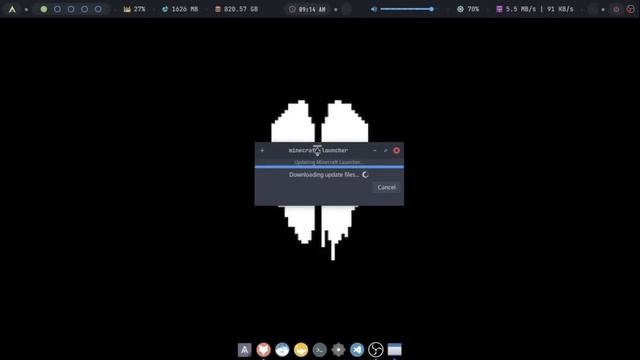Click the update download progress bar

(x=329, y=167)
